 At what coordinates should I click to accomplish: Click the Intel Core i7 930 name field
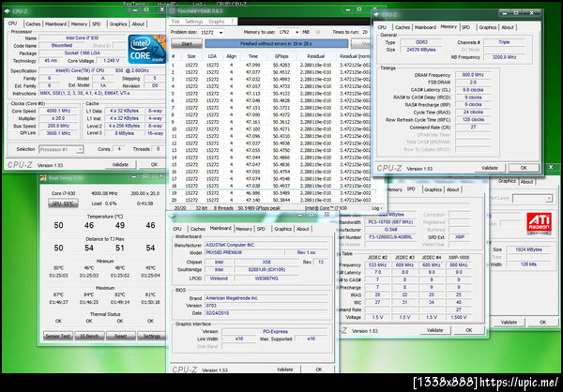coord(83,38)
